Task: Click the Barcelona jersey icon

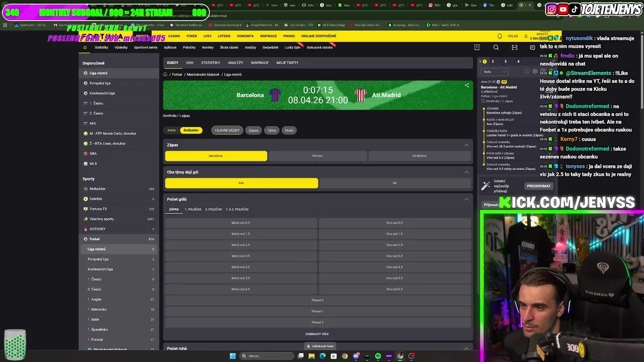Action: pyautogui.click(x=275, y=95)
